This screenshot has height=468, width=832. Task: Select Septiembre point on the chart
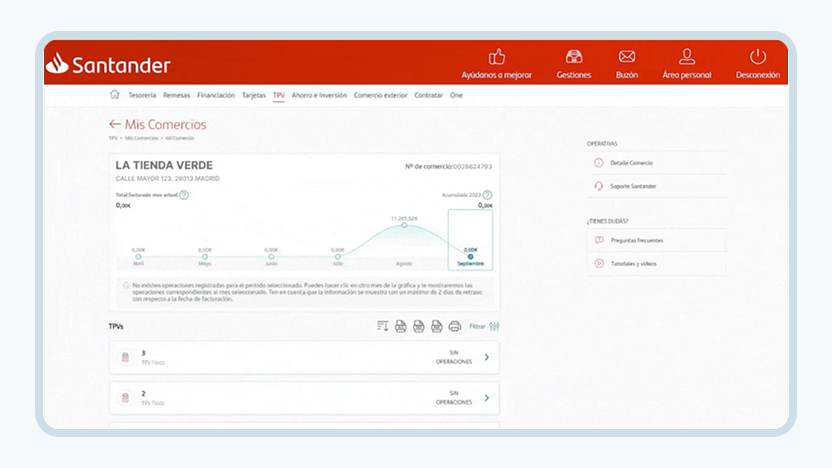470,256
